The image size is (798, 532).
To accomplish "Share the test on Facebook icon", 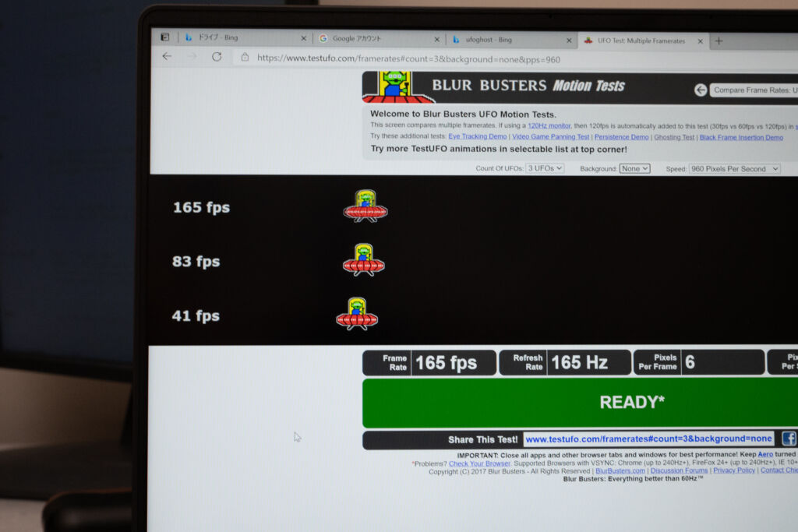I will point(789,439).
